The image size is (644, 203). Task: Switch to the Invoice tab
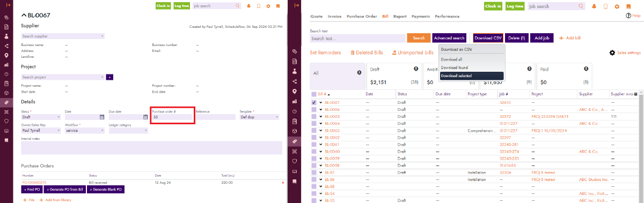click(334, 17)
